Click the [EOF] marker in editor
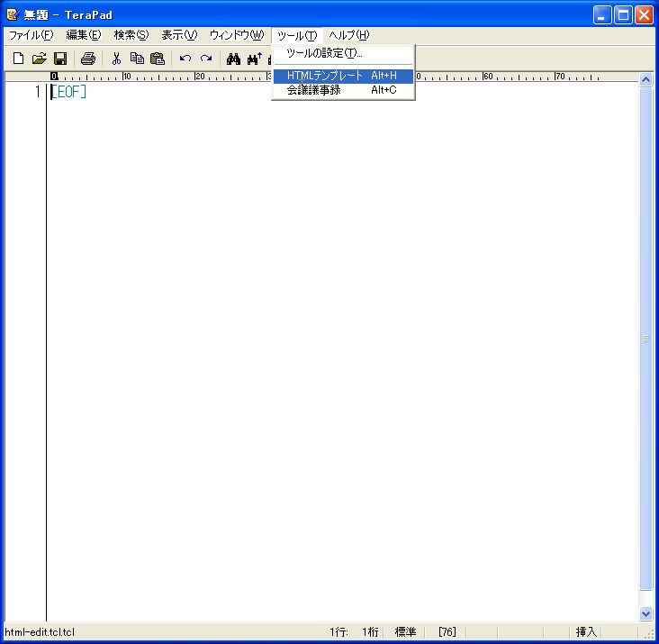 coord(68,92)
